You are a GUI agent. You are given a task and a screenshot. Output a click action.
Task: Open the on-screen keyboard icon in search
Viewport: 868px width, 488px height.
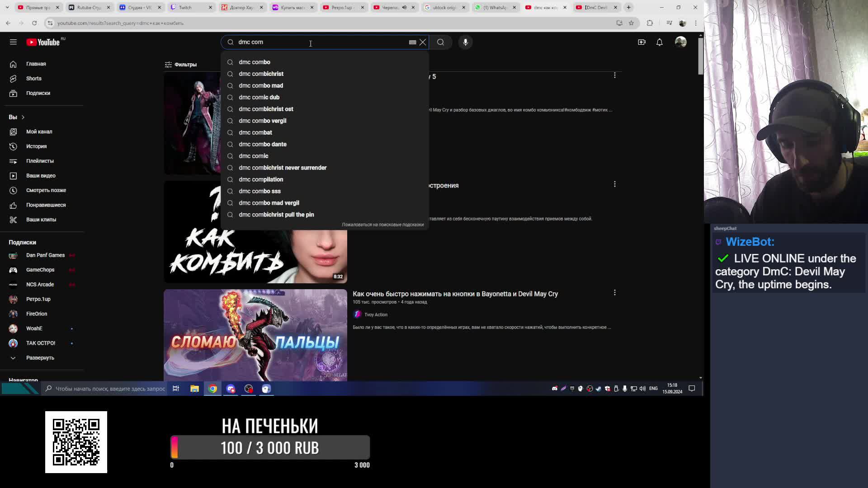(x=412, y=42)
